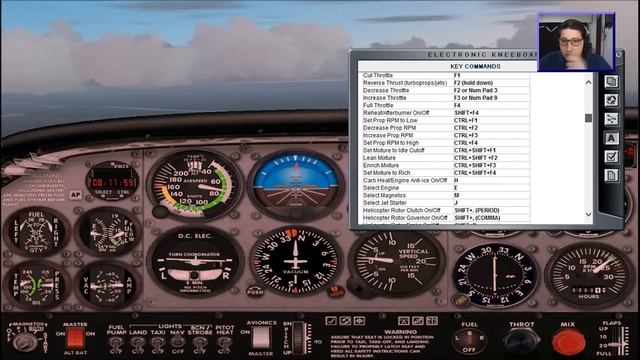This screenshot has height=360, width=640.
Task: Click the 'Full Throttle' row
Action: pos(446,105)
